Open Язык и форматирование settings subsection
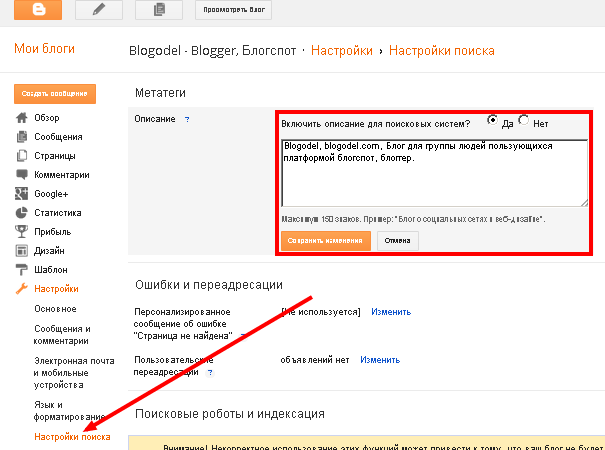 [69, 411]
